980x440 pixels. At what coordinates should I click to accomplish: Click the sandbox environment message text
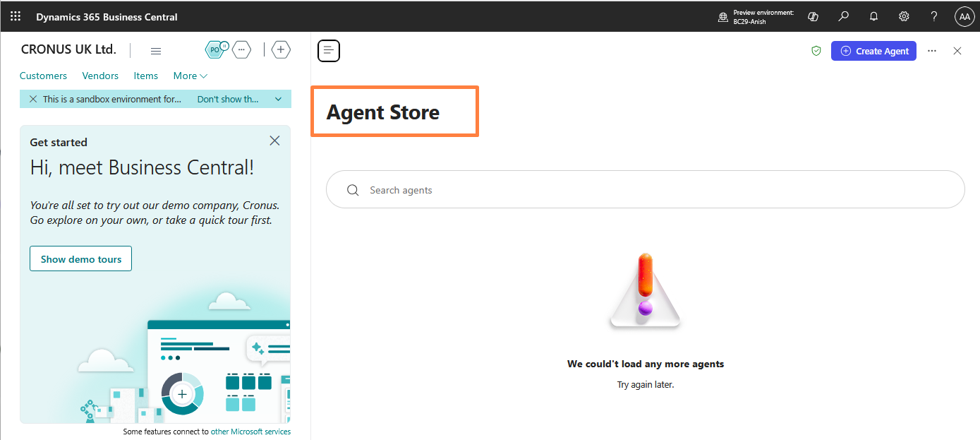pos(112,99)
